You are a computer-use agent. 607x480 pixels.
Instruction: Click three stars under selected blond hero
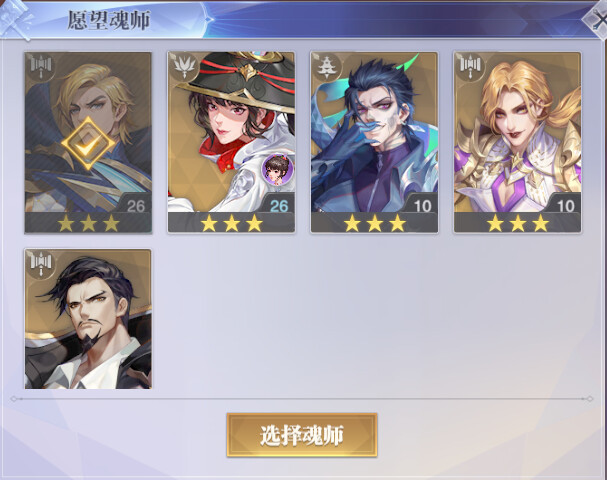coord(88,223)
